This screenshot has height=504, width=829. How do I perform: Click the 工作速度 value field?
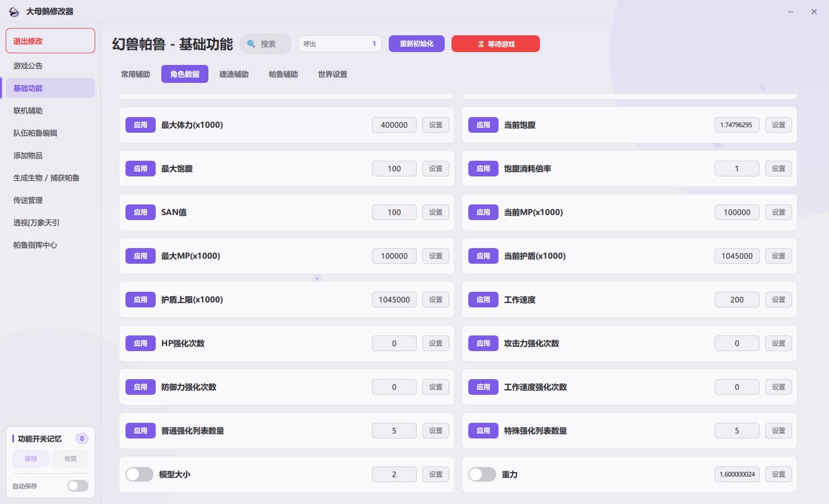click(x=737, y=300)
